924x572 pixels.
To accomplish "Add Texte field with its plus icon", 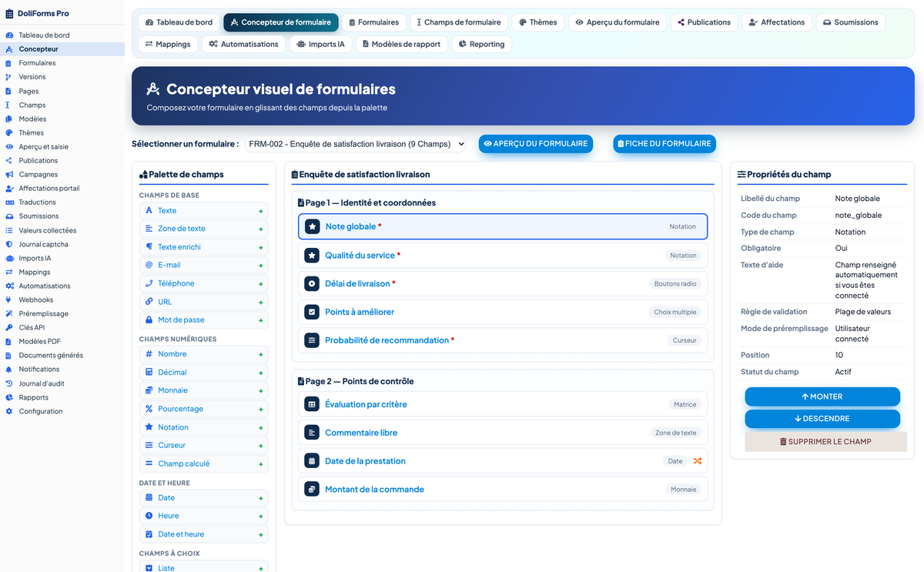I will tap(261, 211).
